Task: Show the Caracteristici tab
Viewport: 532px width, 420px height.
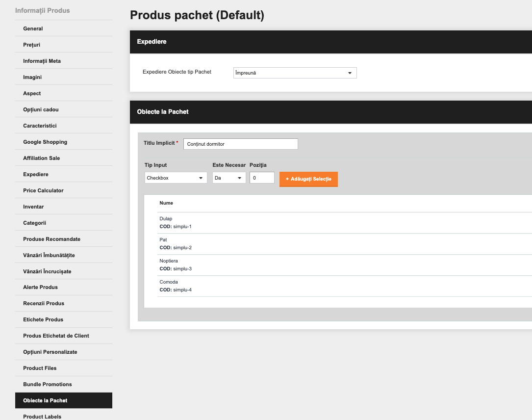Action: click(64, 126)
